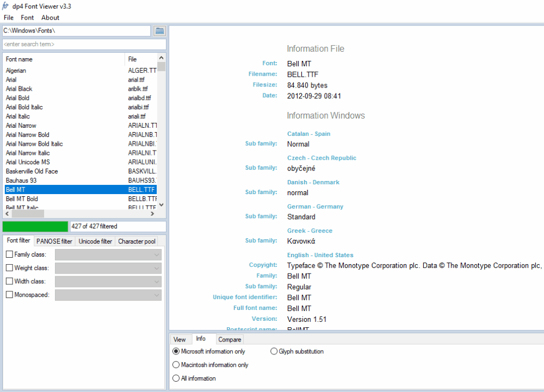Switch to the Character pool tab
Image resolution: width=544 pixels, height=392 pixels.
click(137, 241)
